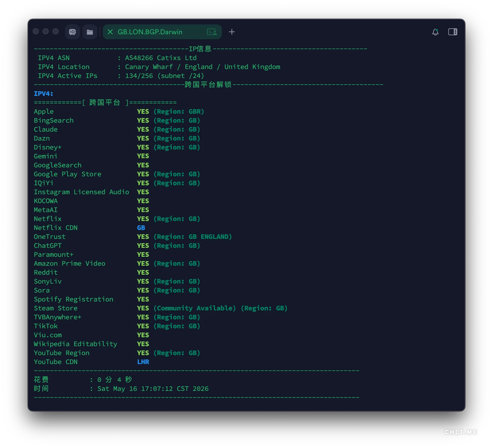Open a new tab with the plus icon
Image resolution: width=493 pixels, height=448 pixels.
click(x=232, y=32)
